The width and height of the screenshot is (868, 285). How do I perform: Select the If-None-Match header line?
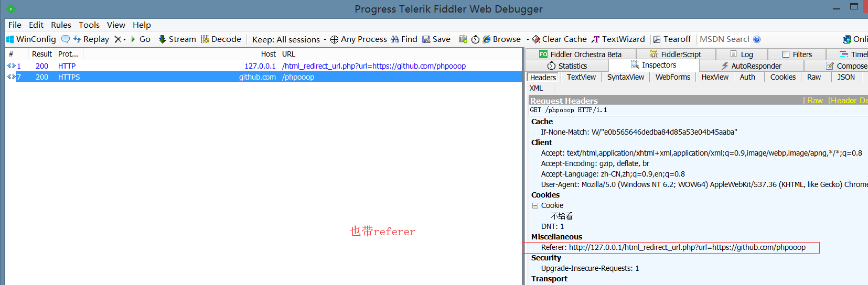click(x=639, y=132)
